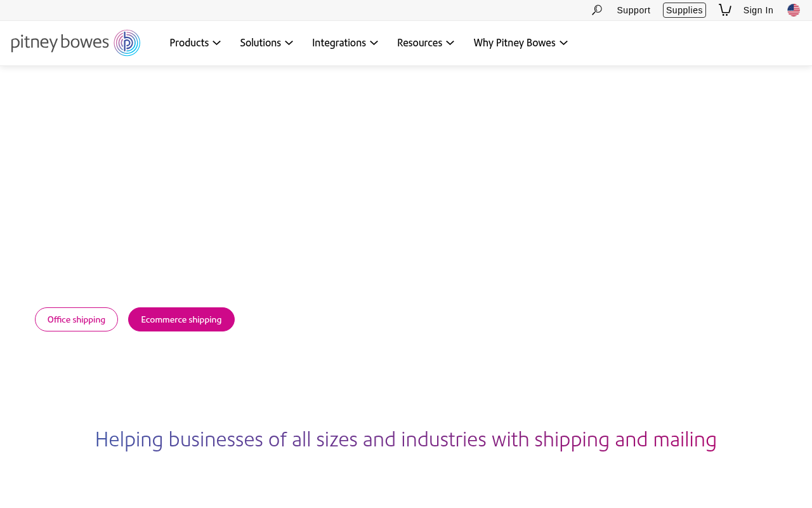Image resolution: width=812 pixels, height=508 pixels.
Task: Click the Ecommerce shipping button
Action: (181, 319)
